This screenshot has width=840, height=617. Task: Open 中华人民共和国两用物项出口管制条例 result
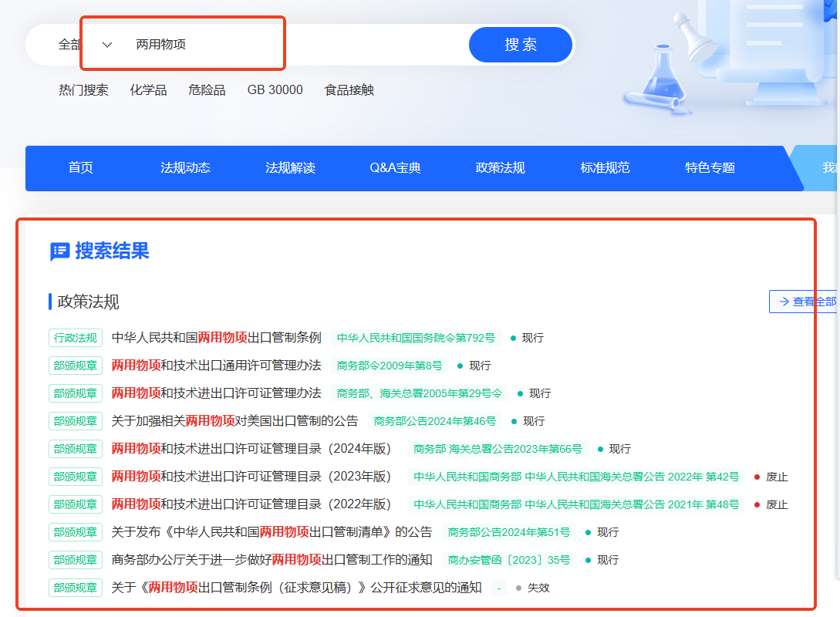(216, 338)
